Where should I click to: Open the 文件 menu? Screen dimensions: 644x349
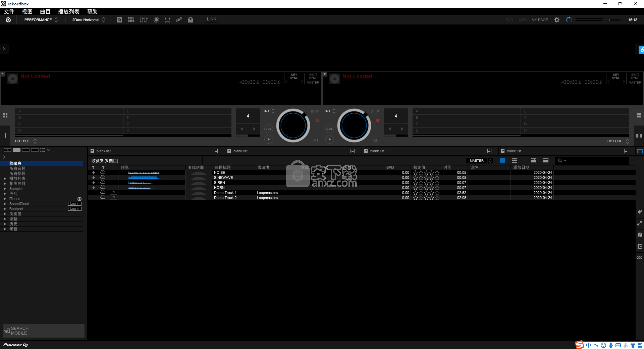9,12
